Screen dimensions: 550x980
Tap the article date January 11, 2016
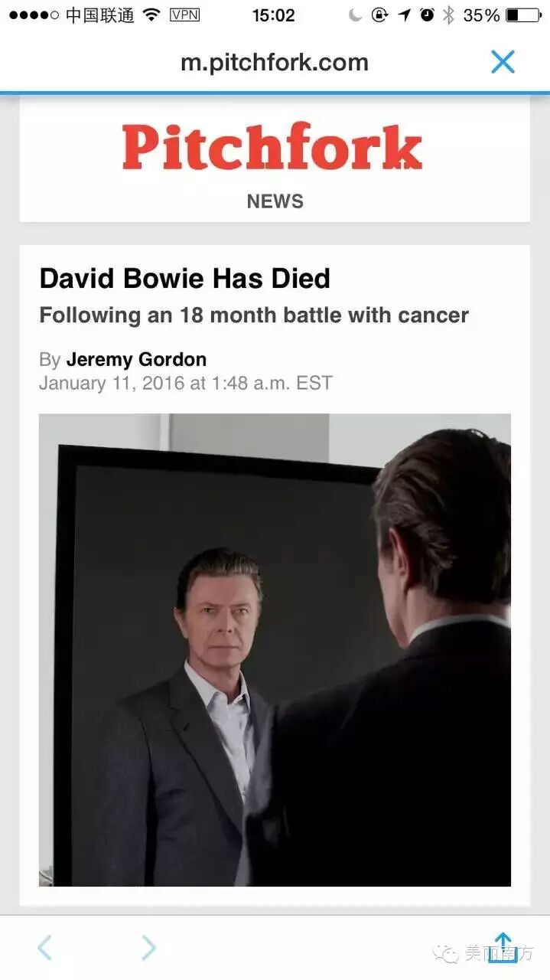pos(112,383)
